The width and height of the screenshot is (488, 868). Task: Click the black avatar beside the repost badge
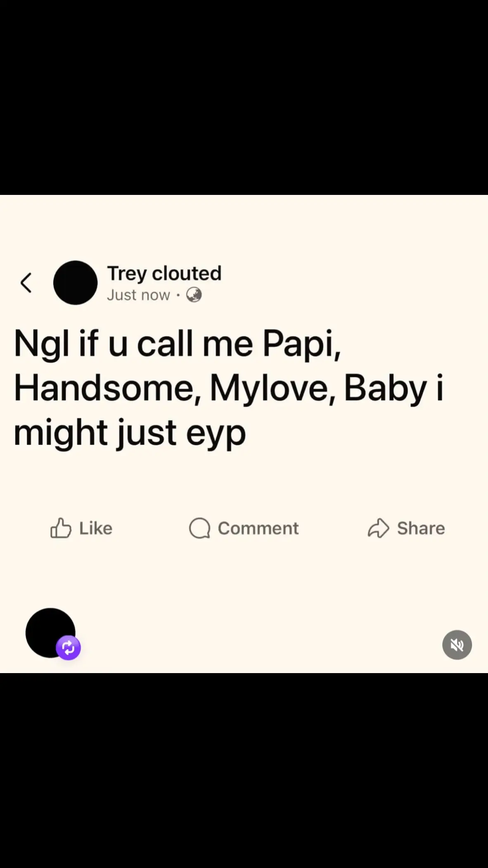click(50, 633)
